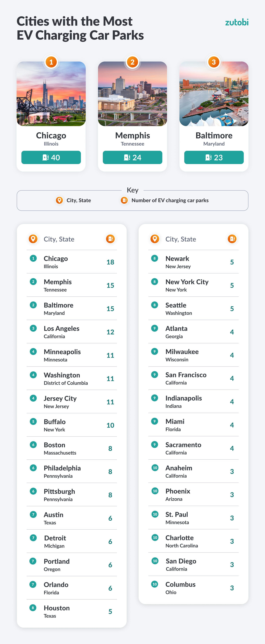The height and width of the screenshot is (644, 265).
Task: Click the rank 10 badge beside Columbus
Action: click(x=155, y=584)
